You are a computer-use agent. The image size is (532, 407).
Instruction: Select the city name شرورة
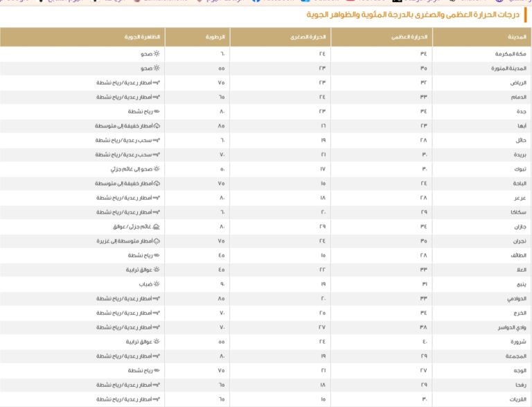pyautogui.click(x=519, y=342)
